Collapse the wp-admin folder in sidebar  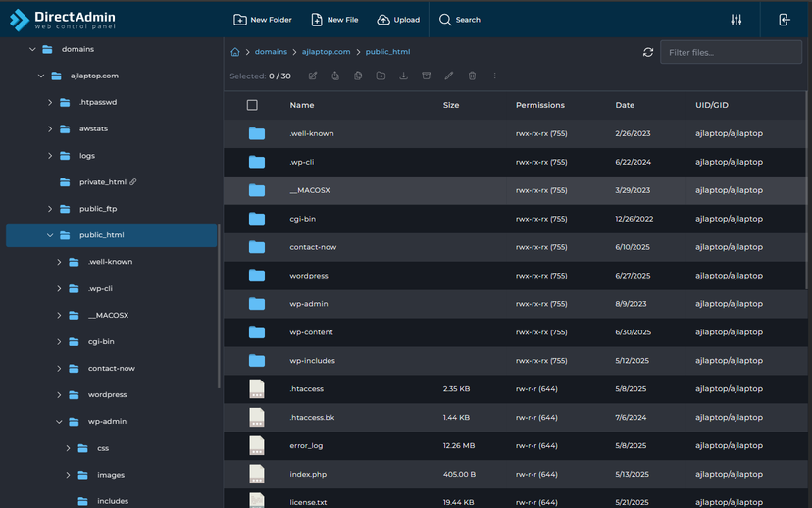pos(60,422)
